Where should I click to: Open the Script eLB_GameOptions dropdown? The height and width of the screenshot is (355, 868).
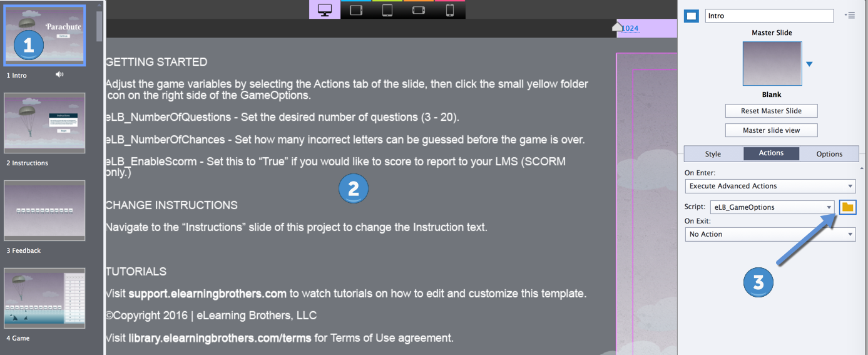pyautogui.click(x=773, y=207)
